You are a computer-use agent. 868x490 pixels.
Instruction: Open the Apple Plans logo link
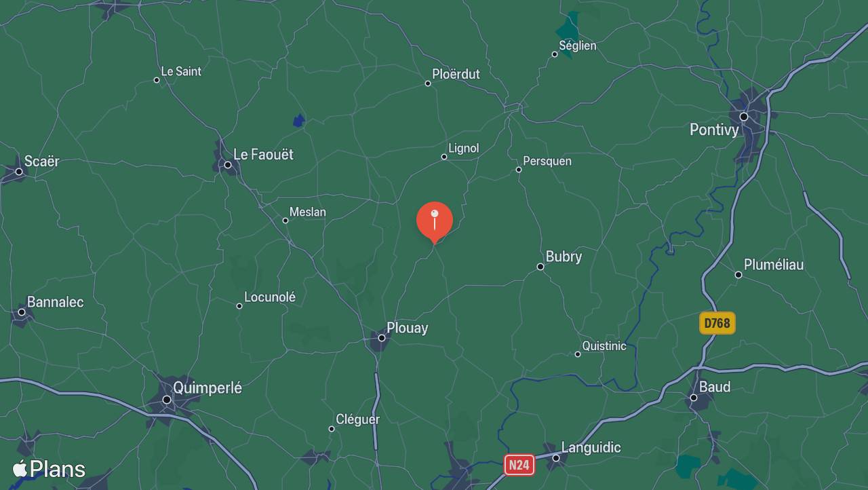pos(49,469)
